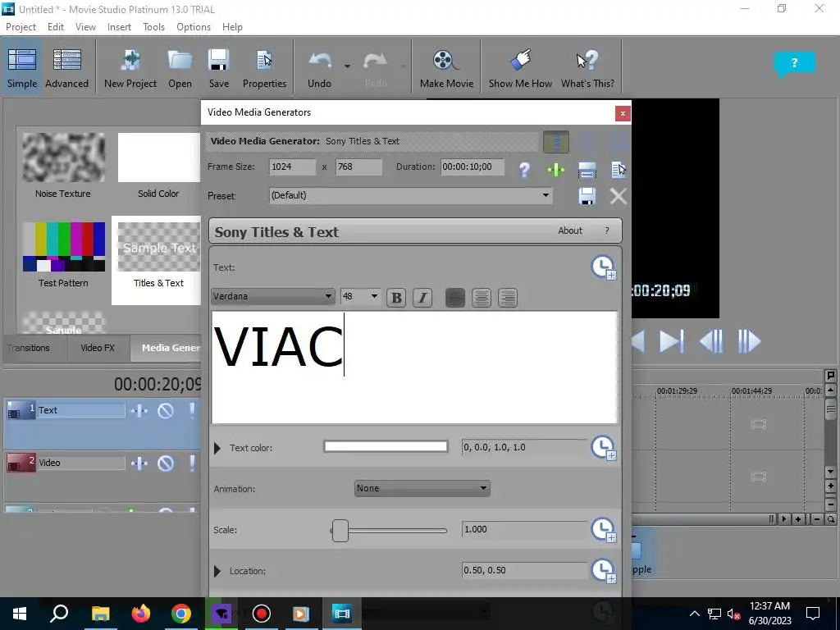Create a New Project from toolbar
Image resolution: width=840 pixels, height=630 pixels.
click(130, 68)
